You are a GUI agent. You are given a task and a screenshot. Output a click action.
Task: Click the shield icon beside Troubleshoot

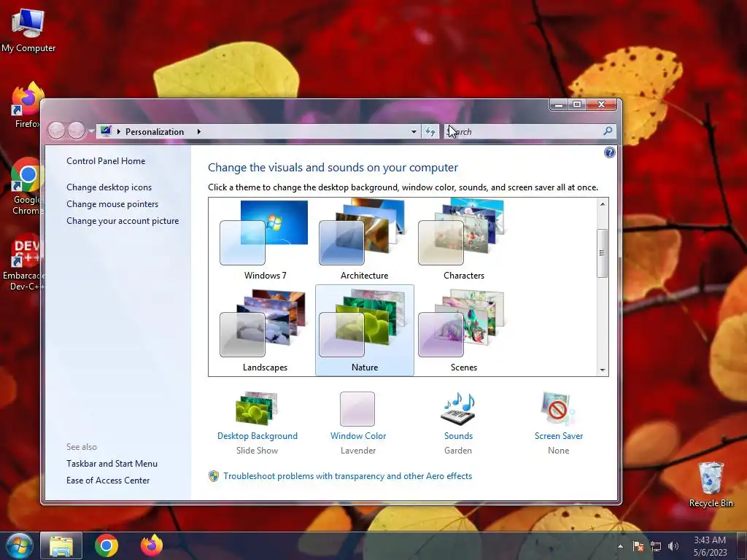point(214,476)
